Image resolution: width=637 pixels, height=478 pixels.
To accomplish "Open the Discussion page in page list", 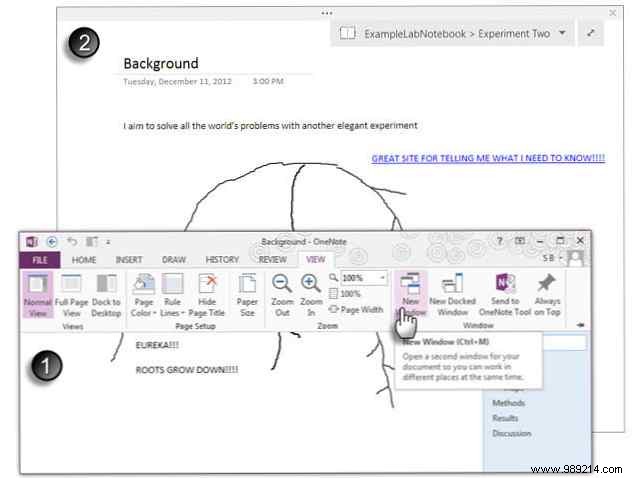I will point(511,433).
